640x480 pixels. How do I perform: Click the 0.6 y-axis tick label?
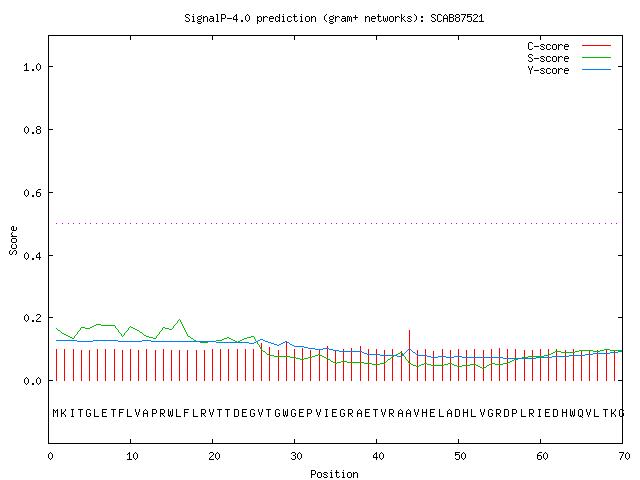[32, 193]
